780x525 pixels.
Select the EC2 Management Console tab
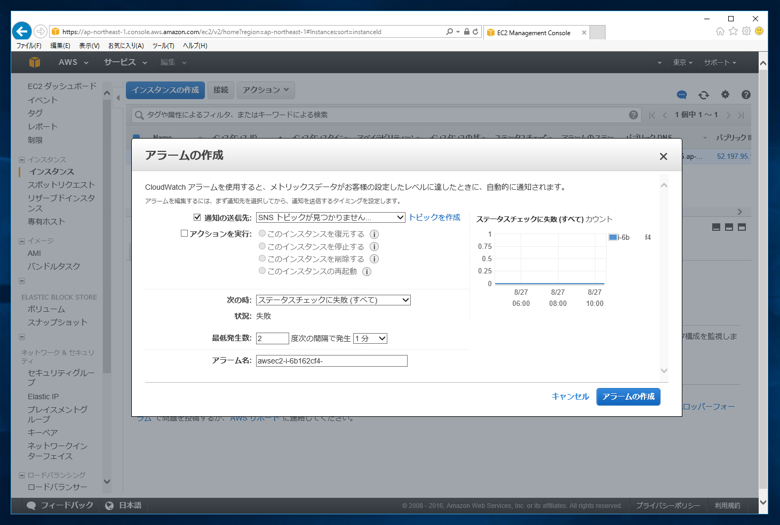click(535, 32)
